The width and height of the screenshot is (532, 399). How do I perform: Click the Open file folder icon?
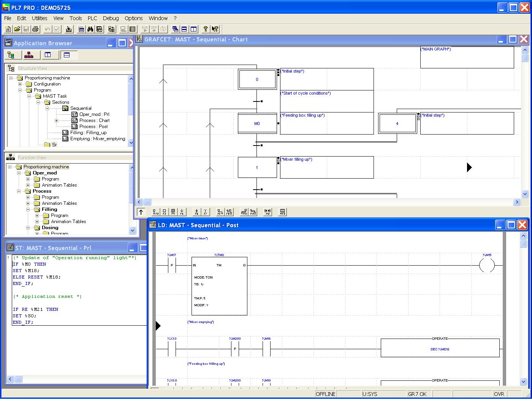(x=17, y=29)
